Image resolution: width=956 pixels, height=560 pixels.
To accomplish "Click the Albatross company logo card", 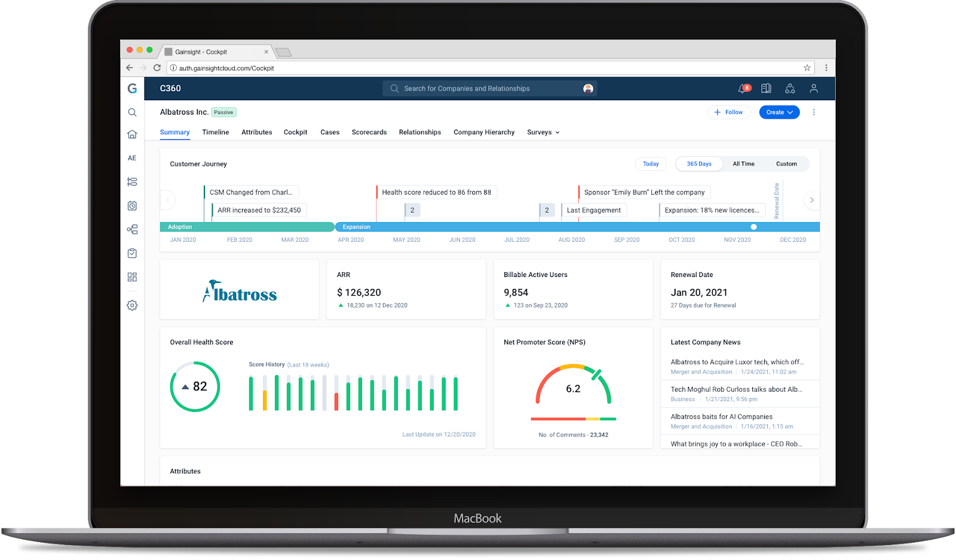I will [240, 290].
